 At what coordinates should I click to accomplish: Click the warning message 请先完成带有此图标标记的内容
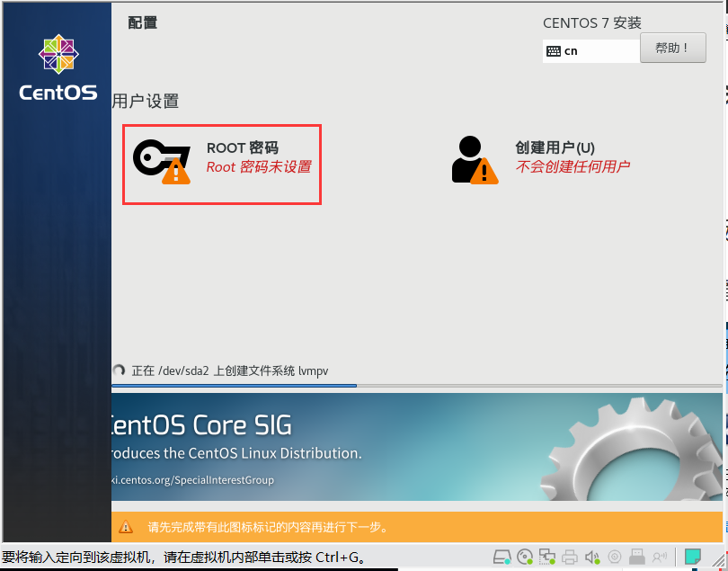pyautogui.click(x=268, y=527)
